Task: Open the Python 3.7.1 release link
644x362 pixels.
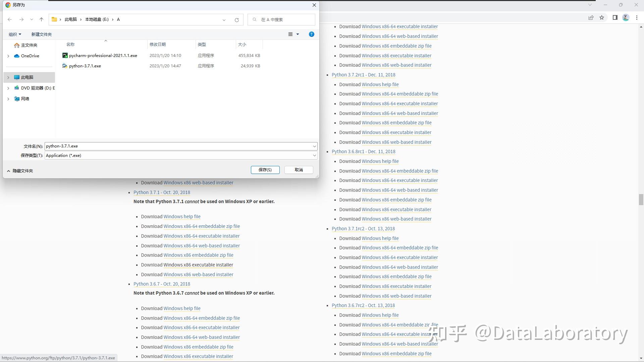Action: (x=162, y=192)
